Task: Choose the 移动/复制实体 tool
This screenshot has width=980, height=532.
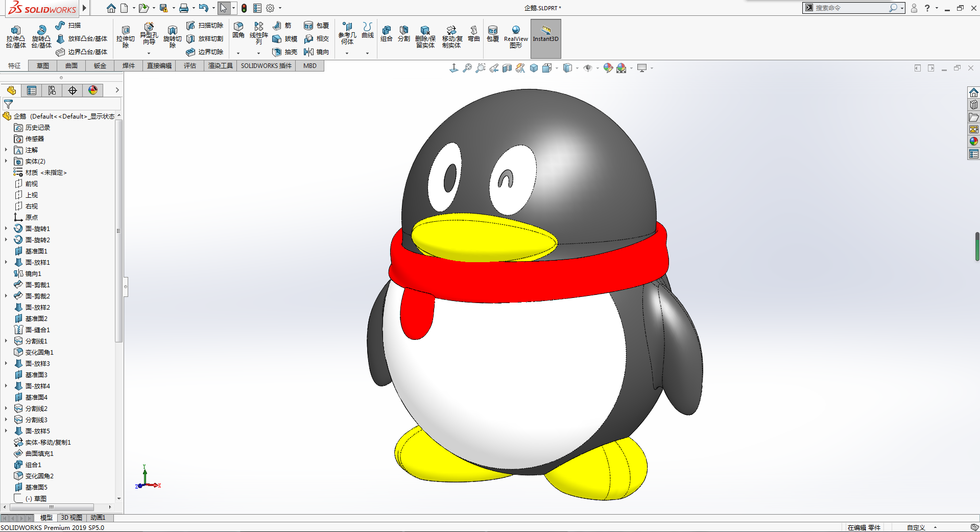Action: 452,37
